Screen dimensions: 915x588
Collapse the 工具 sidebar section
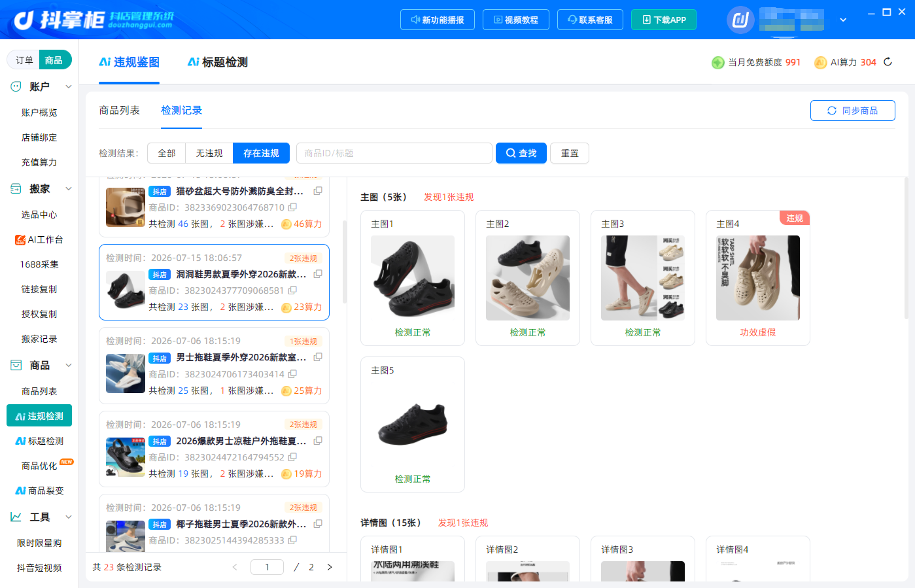[x=69, y=517]
